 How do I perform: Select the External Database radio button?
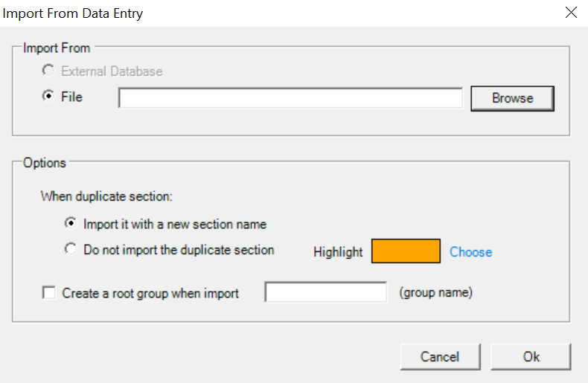click(49, 71)
